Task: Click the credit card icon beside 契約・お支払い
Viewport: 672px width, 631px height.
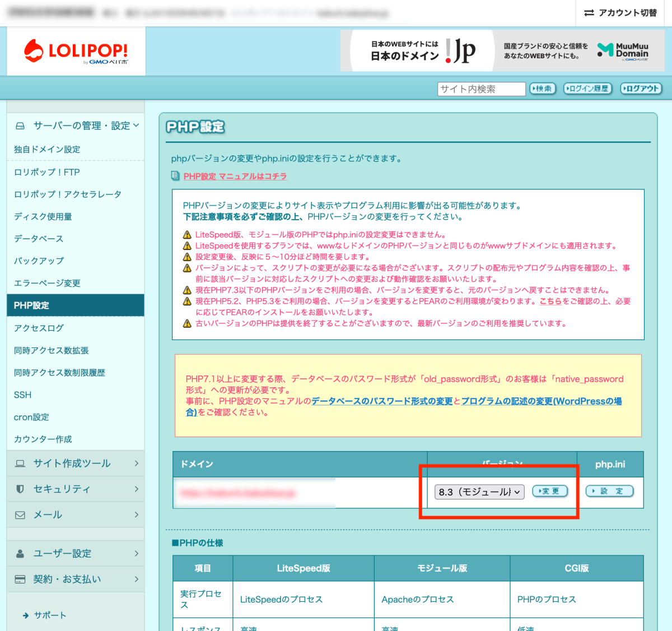Action: (20, 579)
